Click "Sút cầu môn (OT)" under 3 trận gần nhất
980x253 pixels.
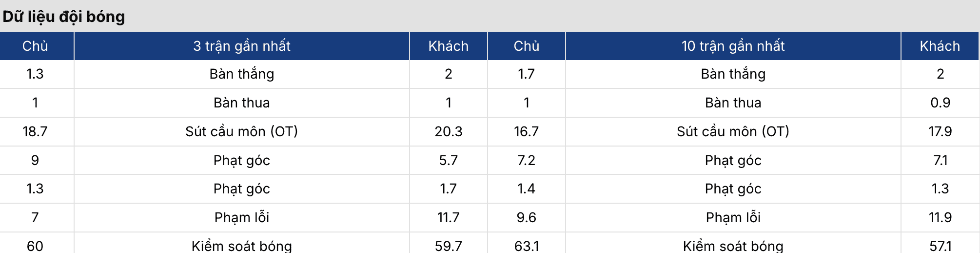point(242,131)
